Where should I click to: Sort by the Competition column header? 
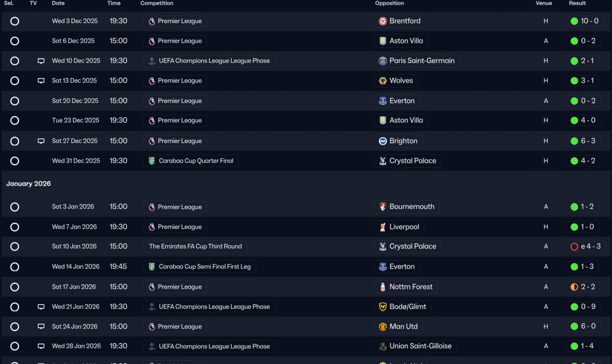tap(157, 3)
